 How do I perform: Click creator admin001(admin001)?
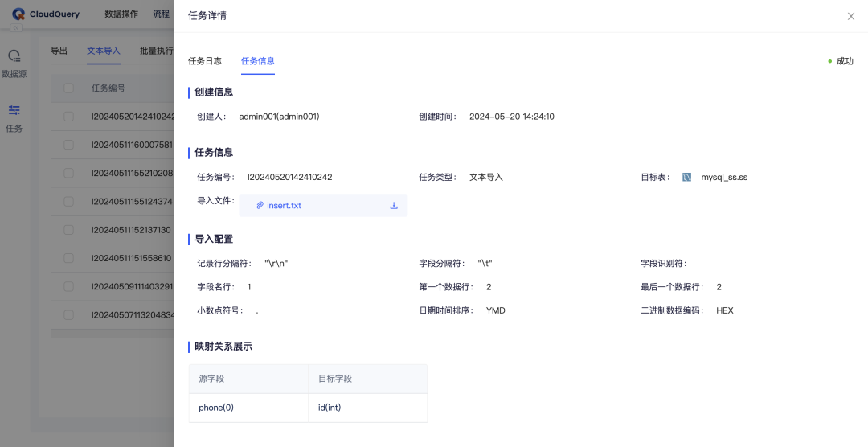click(279, 117)
